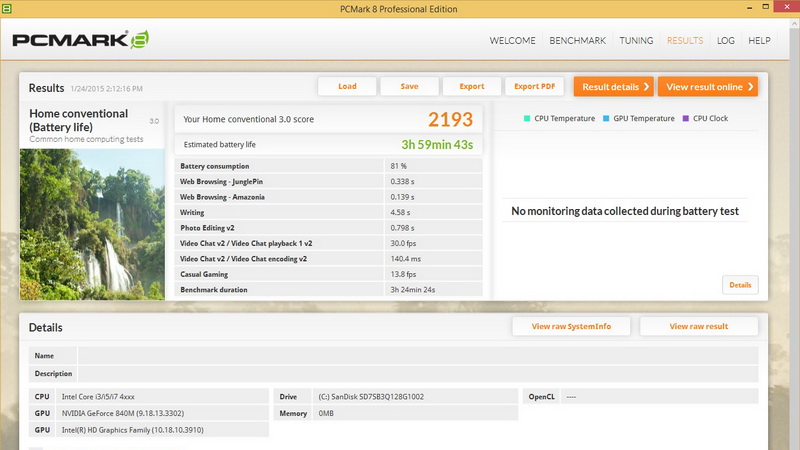Screen dimensions: 800x450
Task: Click Export PDF button
Action: pos(534,86)
